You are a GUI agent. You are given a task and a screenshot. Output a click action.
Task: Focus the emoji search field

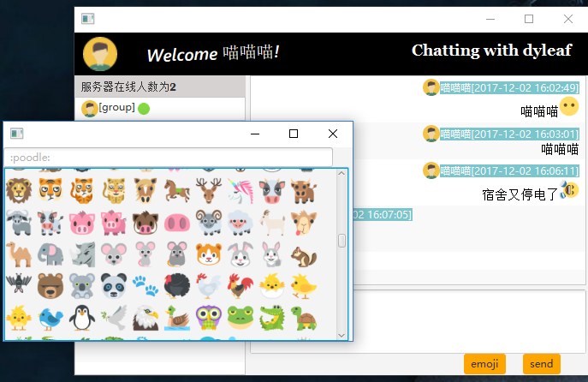point(168,158)
